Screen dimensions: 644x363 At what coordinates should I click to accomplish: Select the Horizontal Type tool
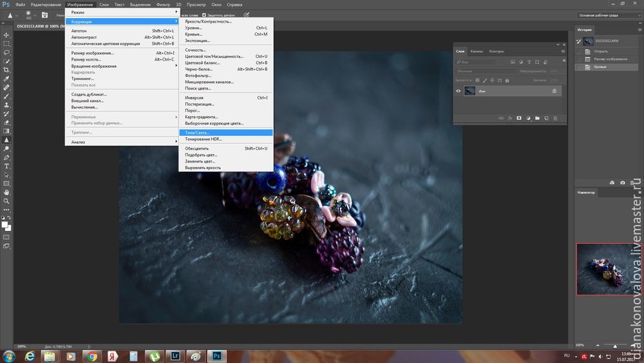(6, 166)
